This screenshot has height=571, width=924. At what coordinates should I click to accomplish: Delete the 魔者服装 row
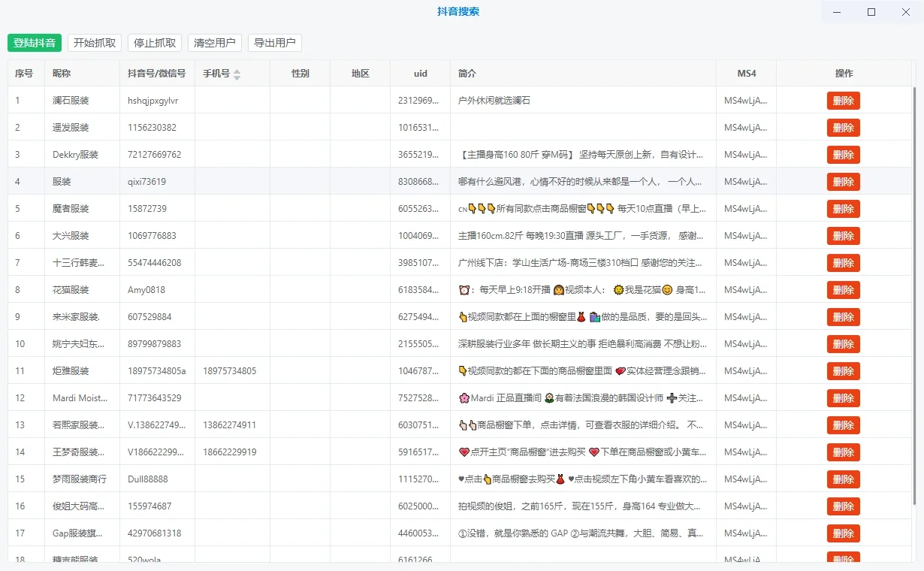(844, 209)
